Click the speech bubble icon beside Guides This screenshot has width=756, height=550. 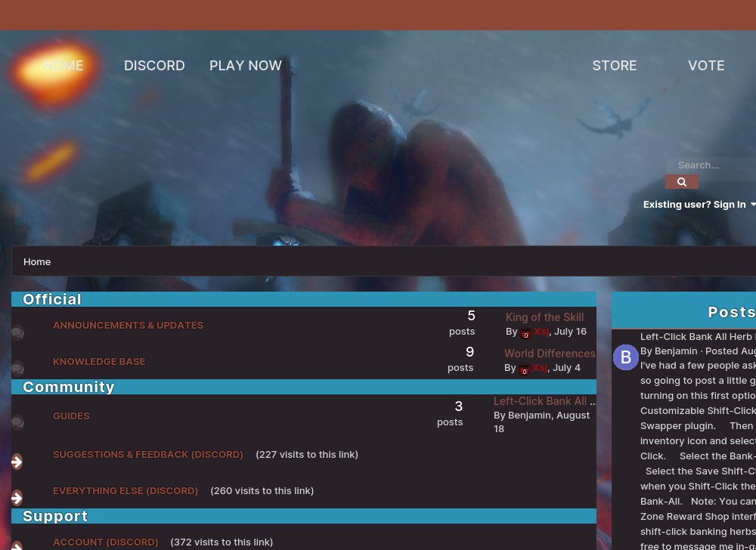(x=17, y=422)
